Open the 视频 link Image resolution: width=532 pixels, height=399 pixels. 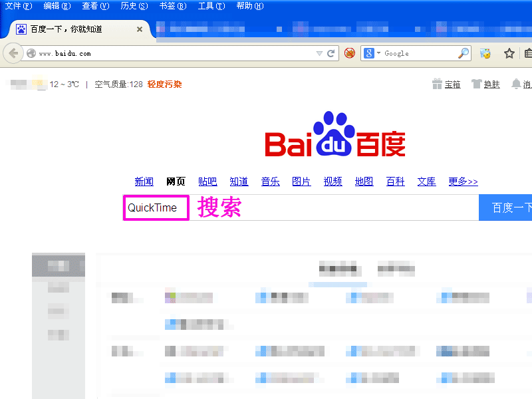click(333, 182)
